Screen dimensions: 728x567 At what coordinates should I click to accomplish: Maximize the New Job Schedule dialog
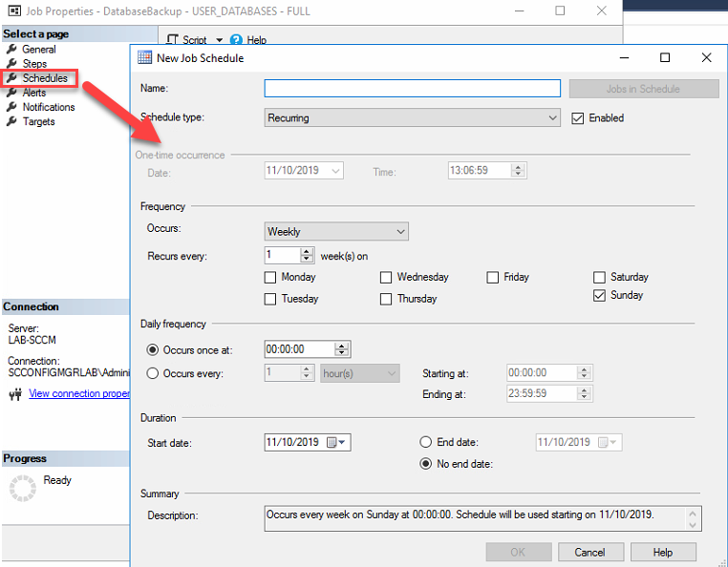(x=665, y=57)
